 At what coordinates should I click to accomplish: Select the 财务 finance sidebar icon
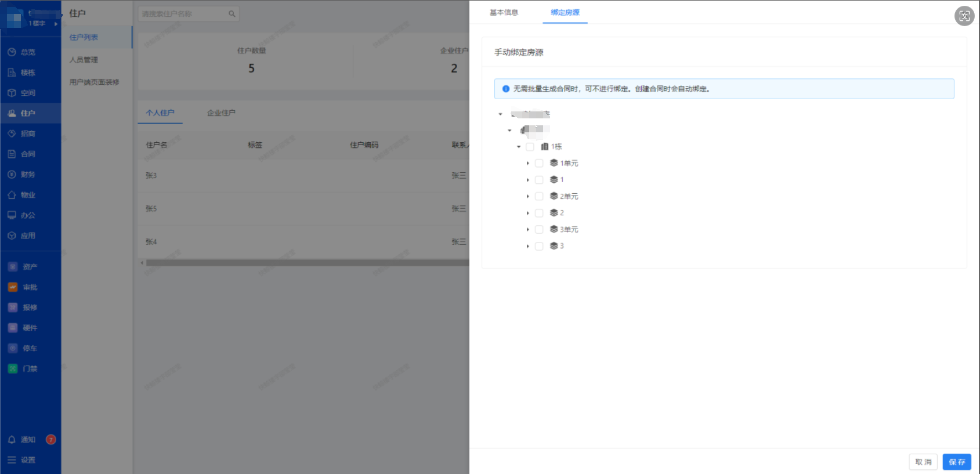pos(12,175)
